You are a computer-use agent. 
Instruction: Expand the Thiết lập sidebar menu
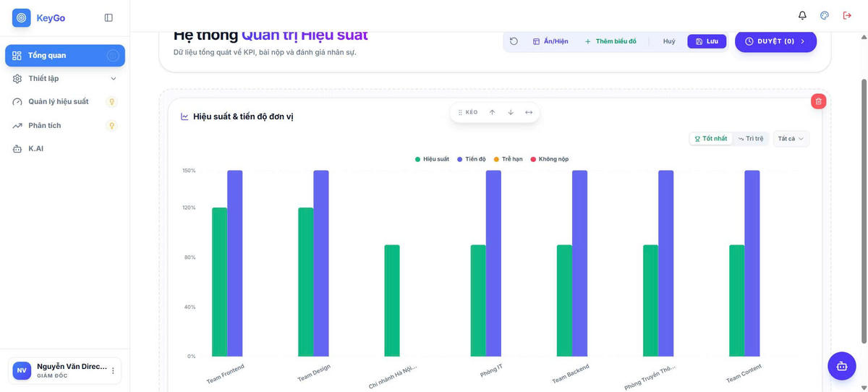(x=65, y=78)
